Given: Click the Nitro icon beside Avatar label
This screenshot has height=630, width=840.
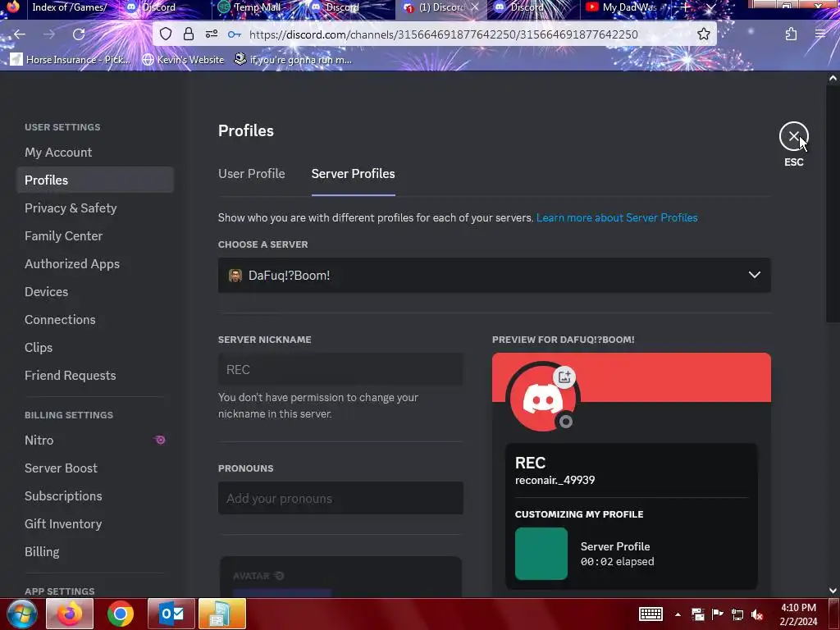Looking at the screenshot, I should click(x=279, y=576).
